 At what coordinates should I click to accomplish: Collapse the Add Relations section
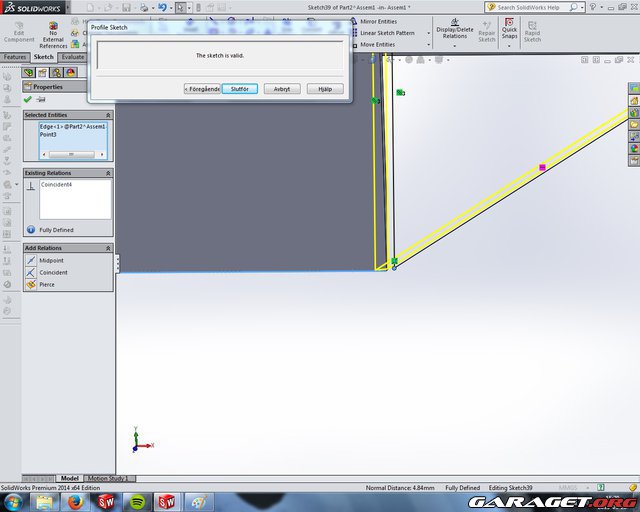[x=108, y=248]
